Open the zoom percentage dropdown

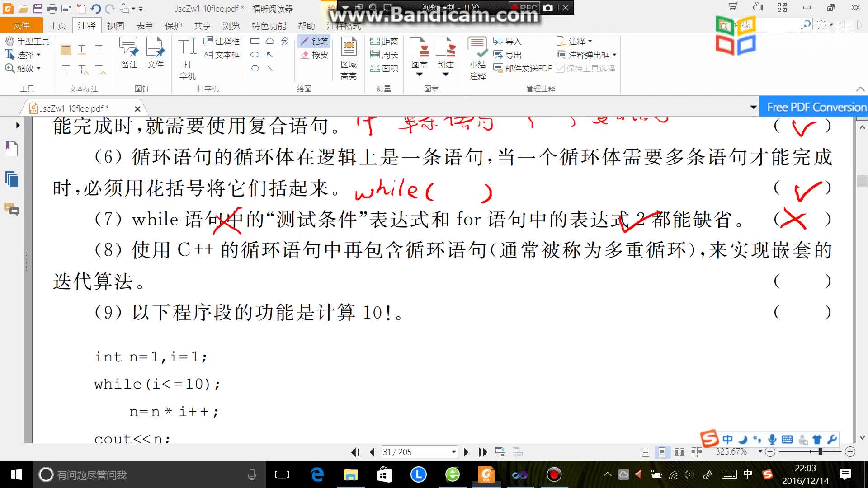(760, 452)
